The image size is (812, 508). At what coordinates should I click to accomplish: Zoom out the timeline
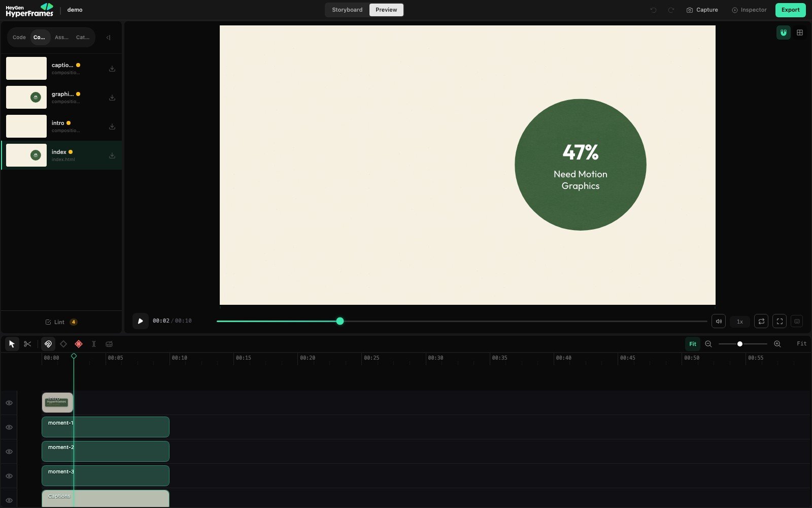coord(708,344)
